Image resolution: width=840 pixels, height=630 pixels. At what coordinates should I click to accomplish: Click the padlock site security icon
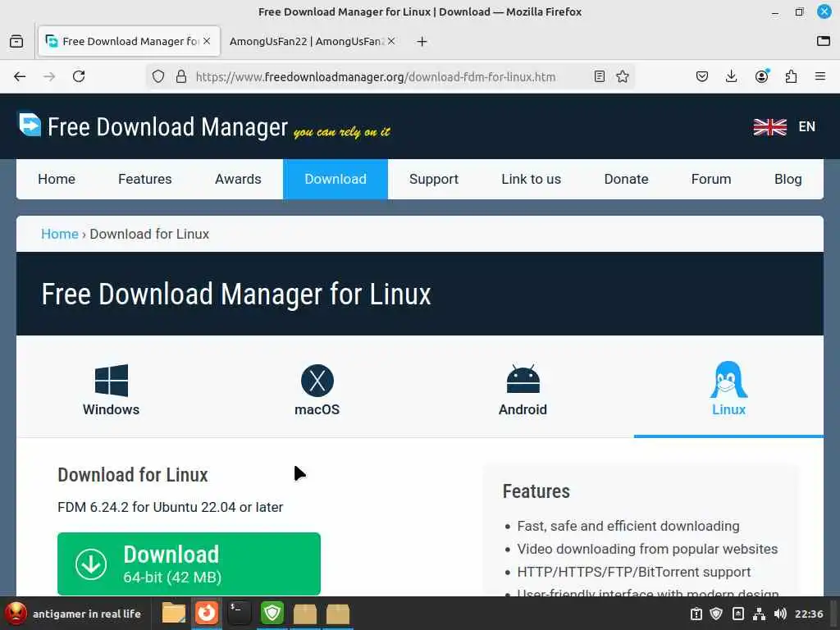pyautogui.click(x=181, y=76)
